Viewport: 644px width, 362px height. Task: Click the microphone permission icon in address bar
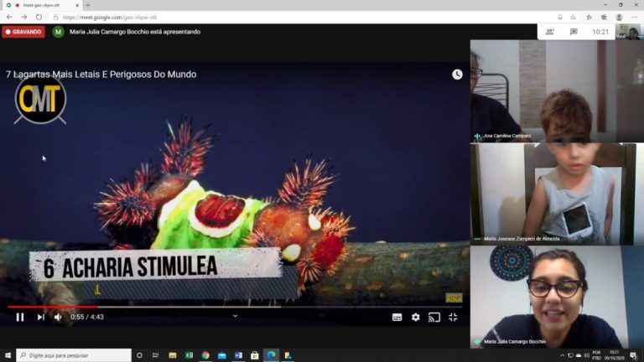pos(560,18)
